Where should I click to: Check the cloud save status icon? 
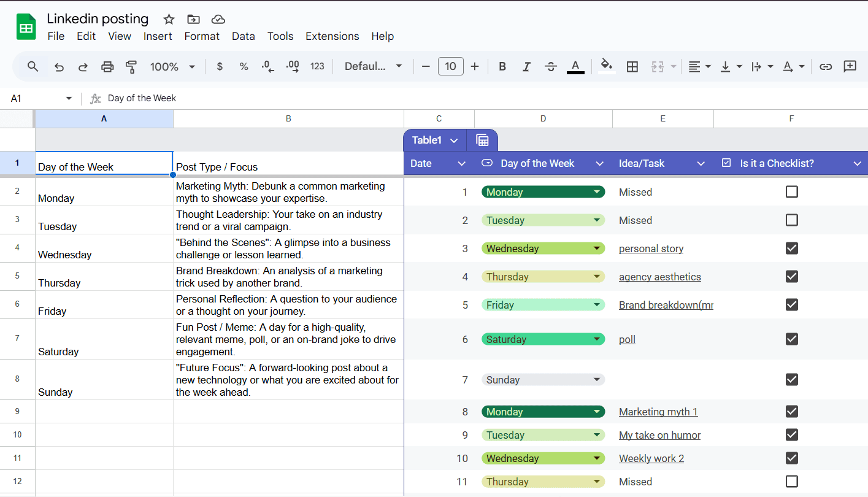point(218,19)
